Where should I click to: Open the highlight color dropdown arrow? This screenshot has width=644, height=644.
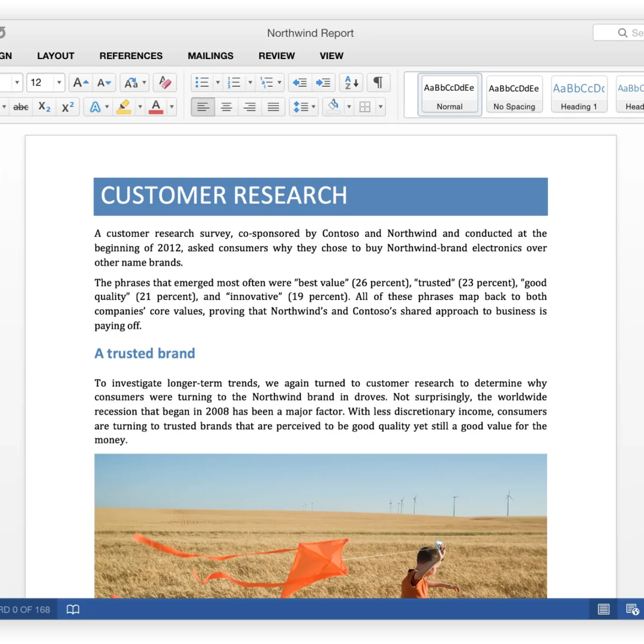click(x=140, y=107)
